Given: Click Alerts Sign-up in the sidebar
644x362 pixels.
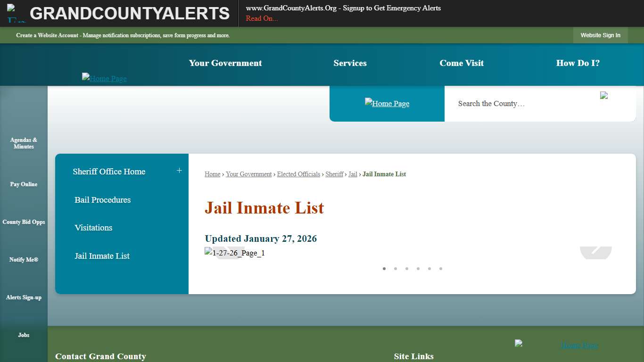Looking at the screenshot, I should [24, 297].
